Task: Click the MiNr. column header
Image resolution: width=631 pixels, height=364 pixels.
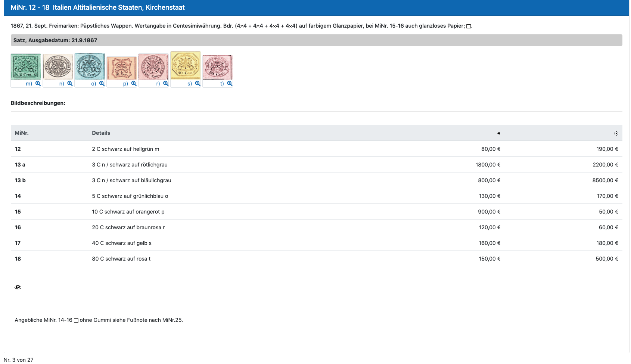Action: 22,133
